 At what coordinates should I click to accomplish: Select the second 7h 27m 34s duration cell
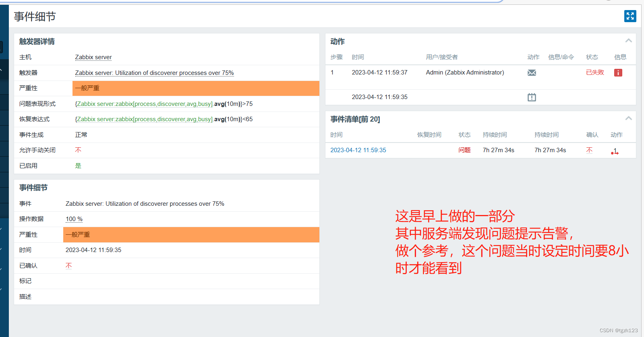coord(550,150)
